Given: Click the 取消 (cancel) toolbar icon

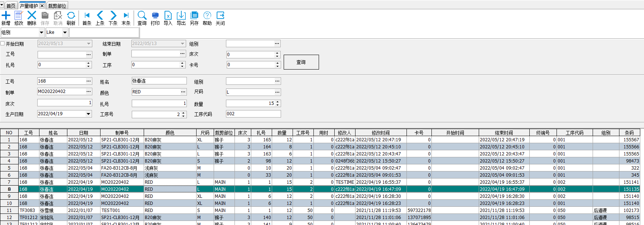Looking at the screenshot, I should click(58, 18).
